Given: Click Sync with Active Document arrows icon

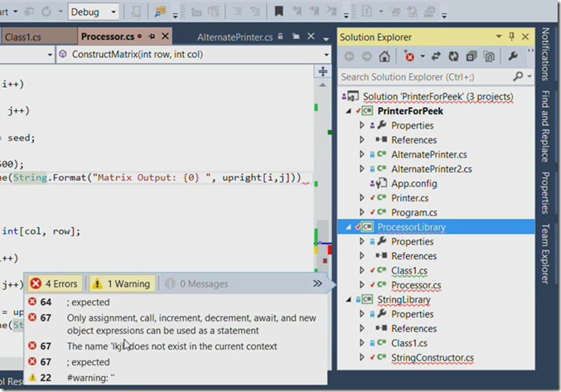Looking at the screenshot, I should [436, 56].
